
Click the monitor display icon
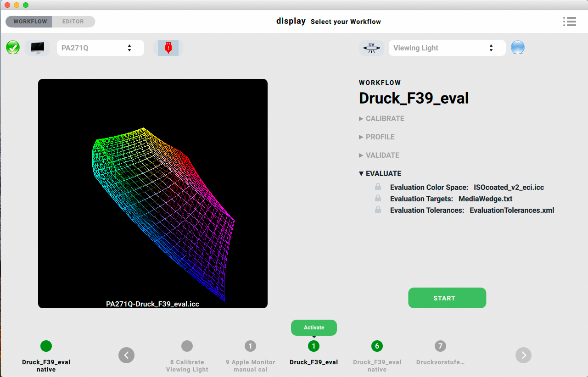point(37,48)
